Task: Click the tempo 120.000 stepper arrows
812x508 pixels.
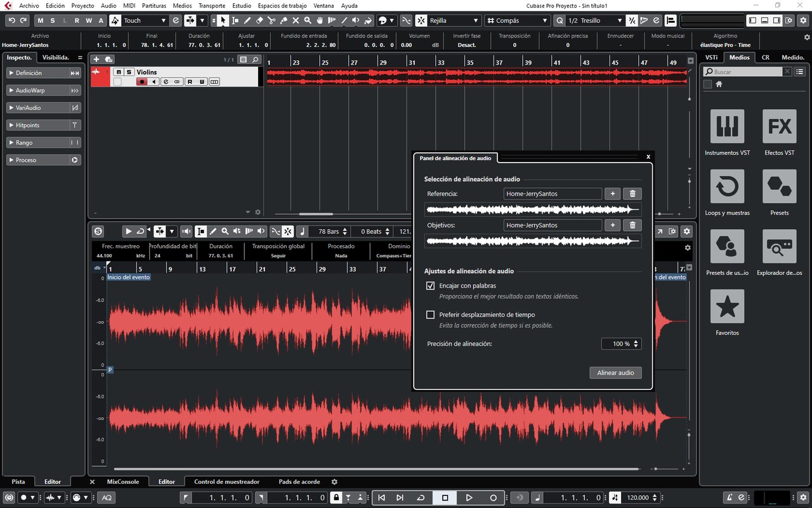Action: [x=655, y=498]
